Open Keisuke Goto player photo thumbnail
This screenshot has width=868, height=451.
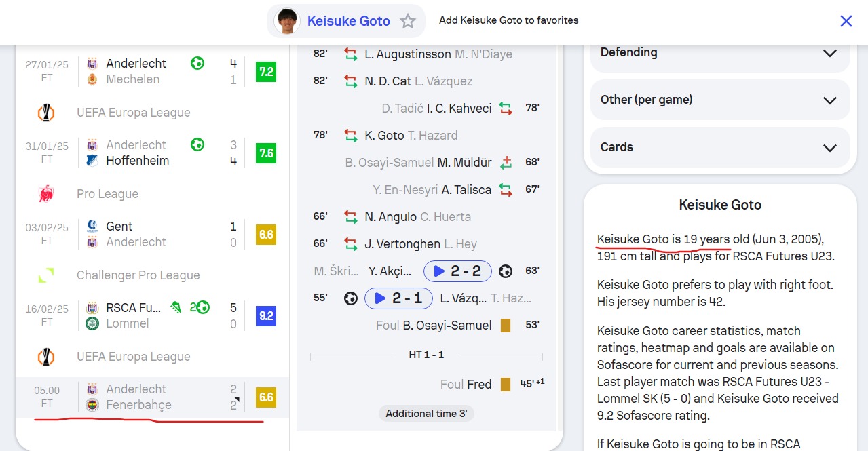[x=287, y=21]
